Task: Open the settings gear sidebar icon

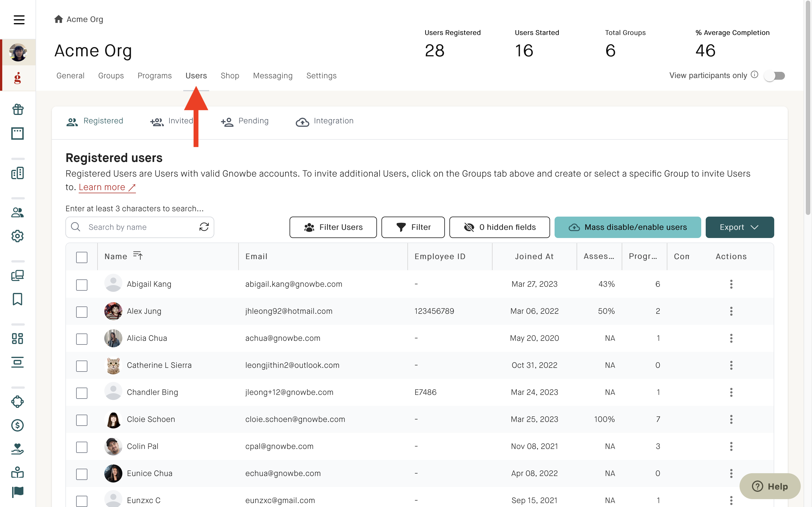Action: point(18,236)
